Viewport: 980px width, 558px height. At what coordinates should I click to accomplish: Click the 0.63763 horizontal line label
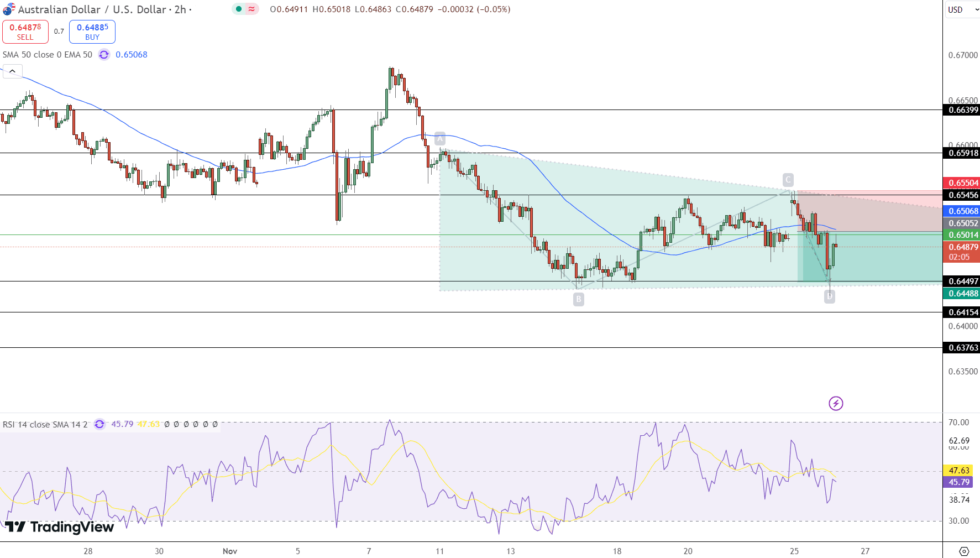pyautogui.click(x=961, y=348)
